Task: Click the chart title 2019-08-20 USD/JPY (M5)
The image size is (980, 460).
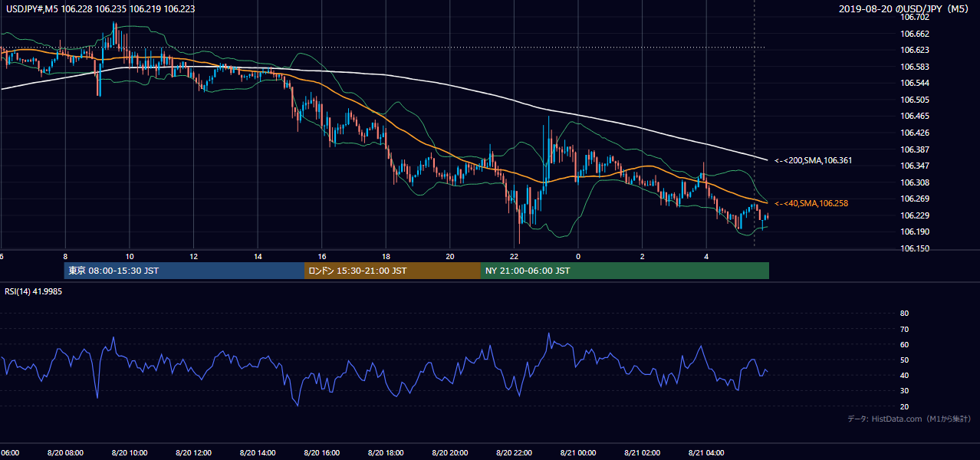Action: (x=905, y=8)
